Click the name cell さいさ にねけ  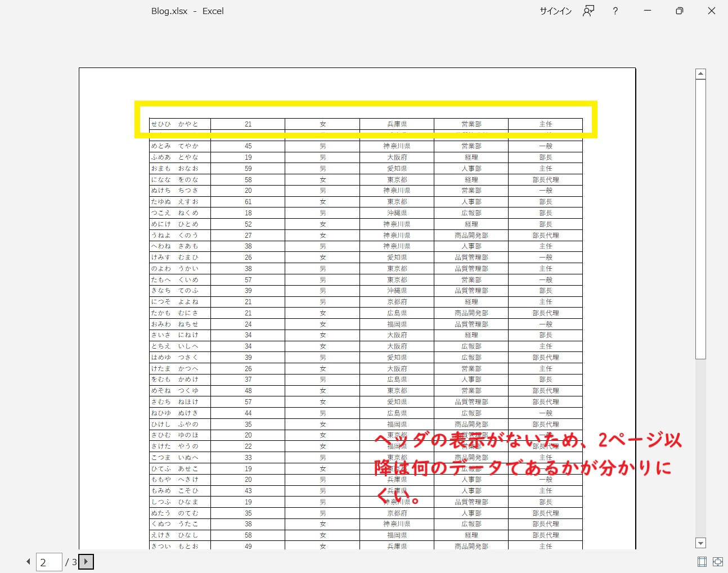tap(180, 335)
